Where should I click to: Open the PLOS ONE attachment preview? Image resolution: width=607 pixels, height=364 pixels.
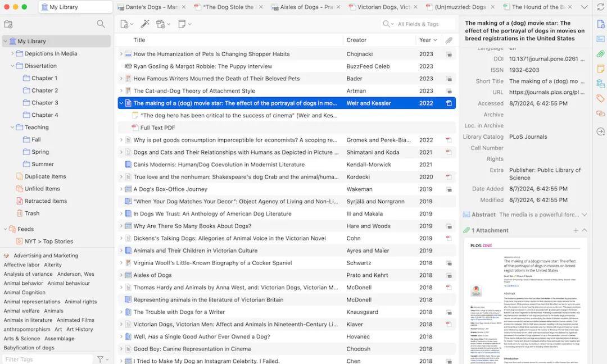coord(526,302)
